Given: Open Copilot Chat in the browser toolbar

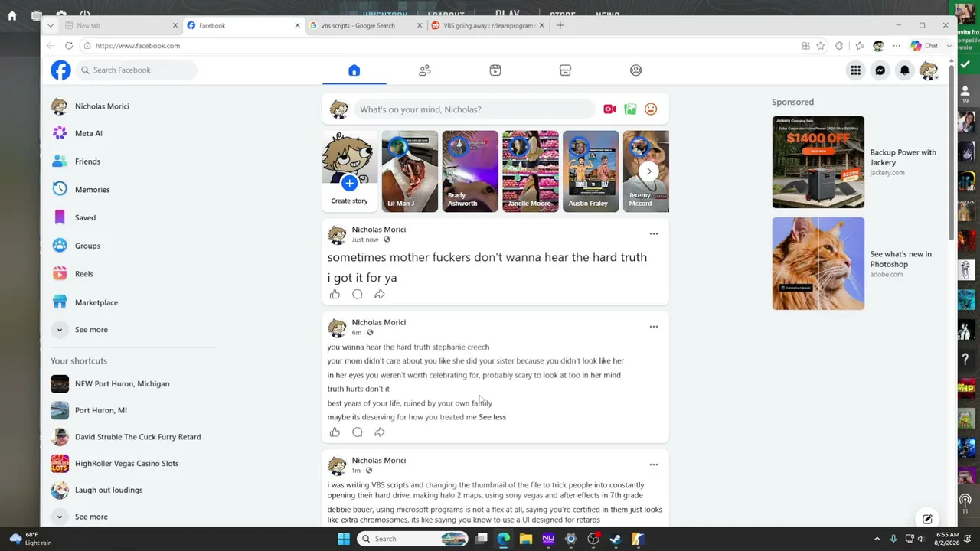Looking at the screenshot, I should coord(924,46).
